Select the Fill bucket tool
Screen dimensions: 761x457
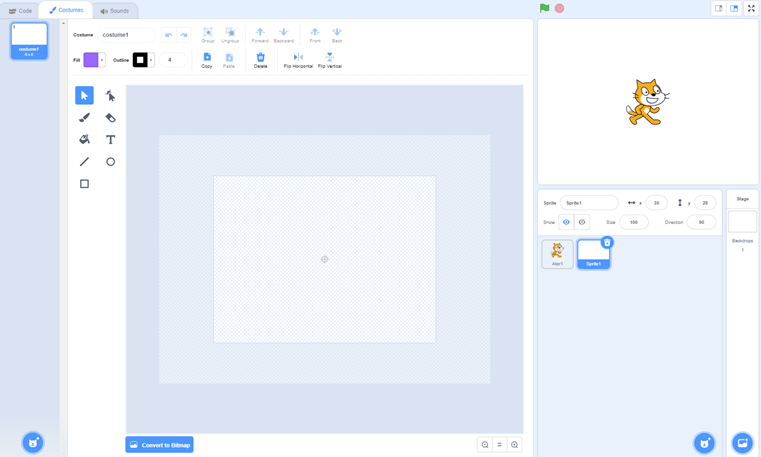pos(84,140)
